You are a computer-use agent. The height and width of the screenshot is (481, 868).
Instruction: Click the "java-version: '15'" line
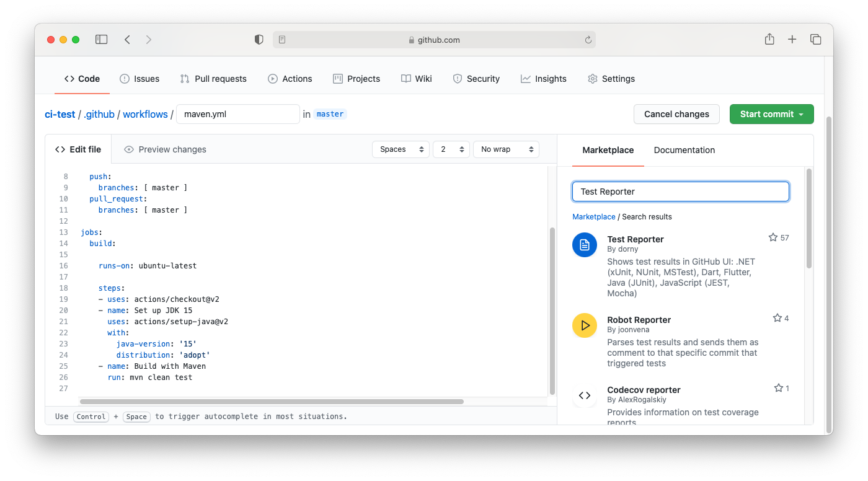click(156, 344)
